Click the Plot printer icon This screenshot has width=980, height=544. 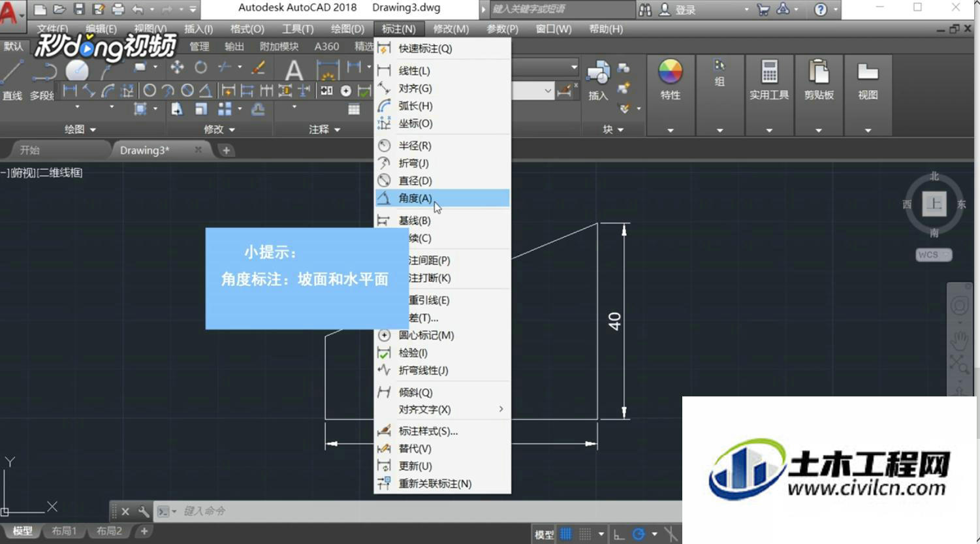(x=118, y=9)
